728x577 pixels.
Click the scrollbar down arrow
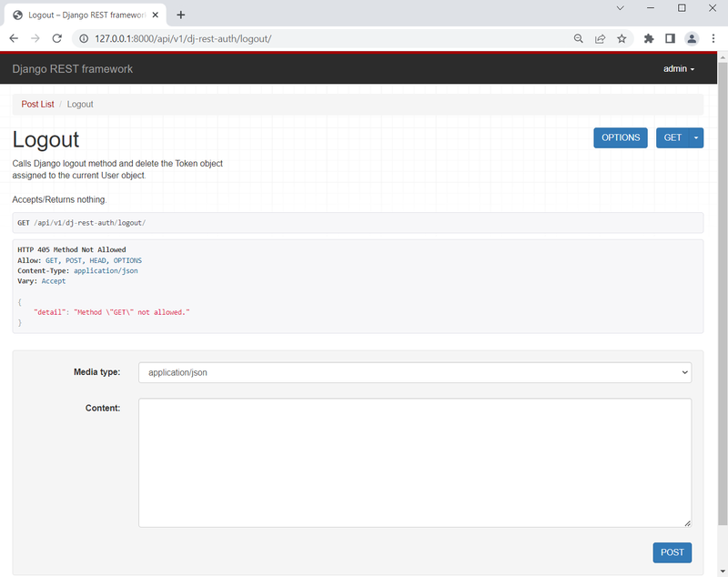pyautogui.click(x=723, y=572)
